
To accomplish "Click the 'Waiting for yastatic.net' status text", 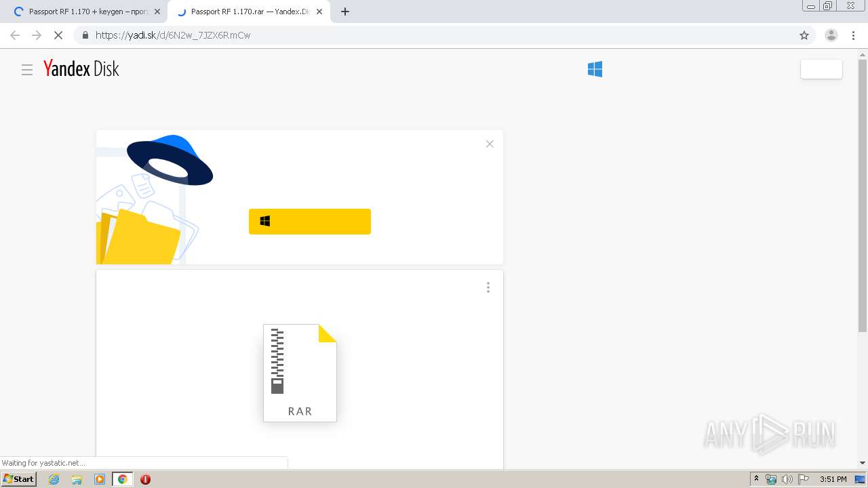I will (43, 463).
